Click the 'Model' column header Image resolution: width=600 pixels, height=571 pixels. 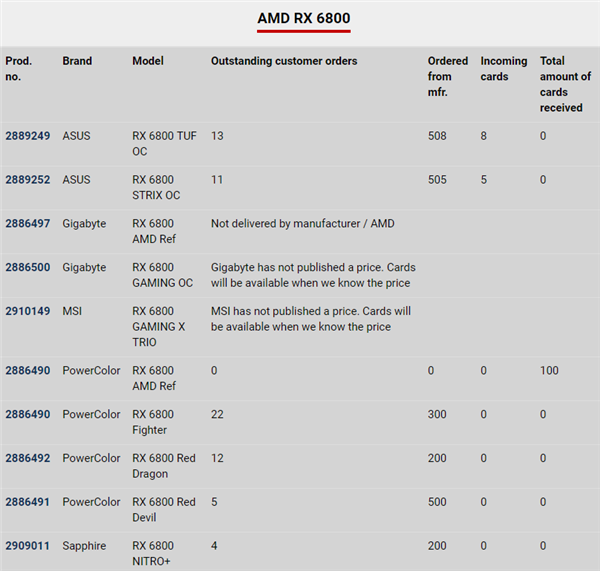click(x=148, y=61)
